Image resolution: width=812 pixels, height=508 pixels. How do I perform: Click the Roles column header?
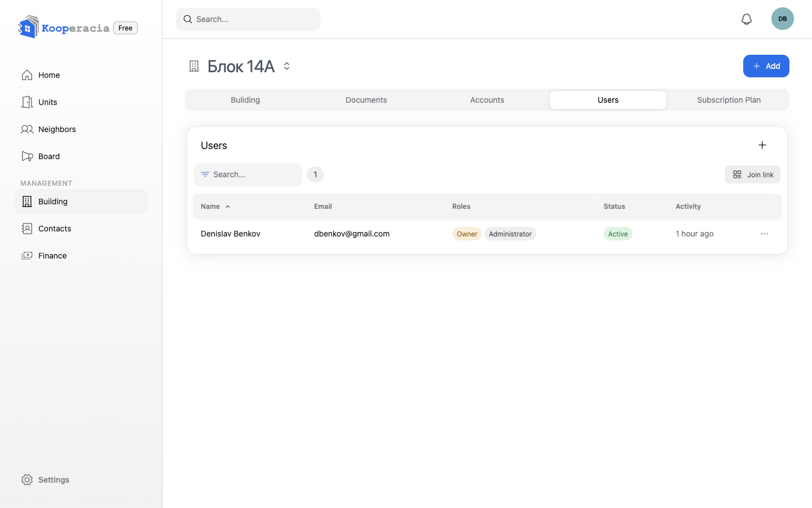(461, 207)
